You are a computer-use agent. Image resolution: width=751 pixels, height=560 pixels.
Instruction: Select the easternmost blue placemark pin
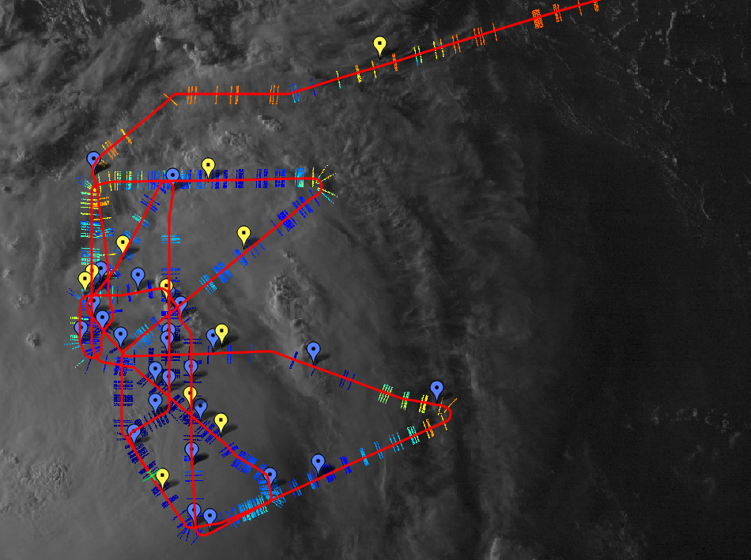437,389
